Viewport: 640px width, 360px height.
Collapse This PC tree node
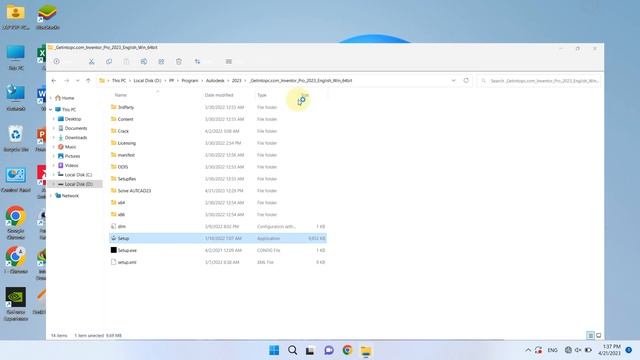point(51,109)
